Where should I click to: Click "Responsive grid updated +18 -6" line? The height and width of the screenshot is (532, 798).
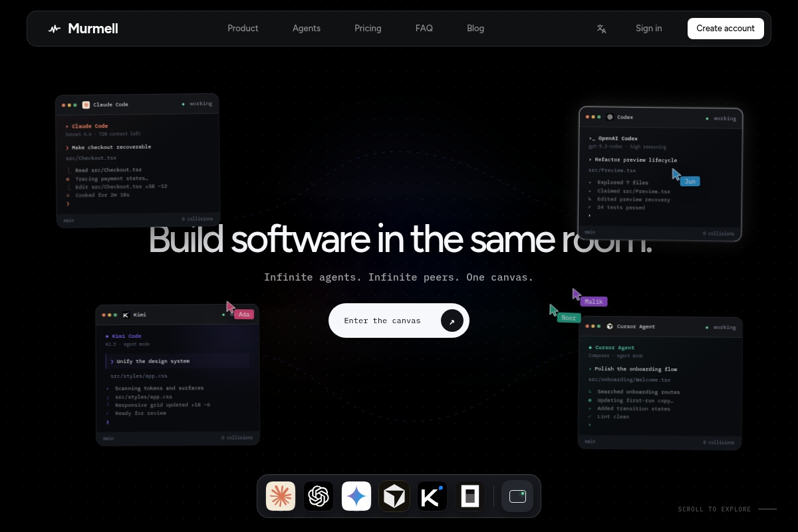pos(158,405)
